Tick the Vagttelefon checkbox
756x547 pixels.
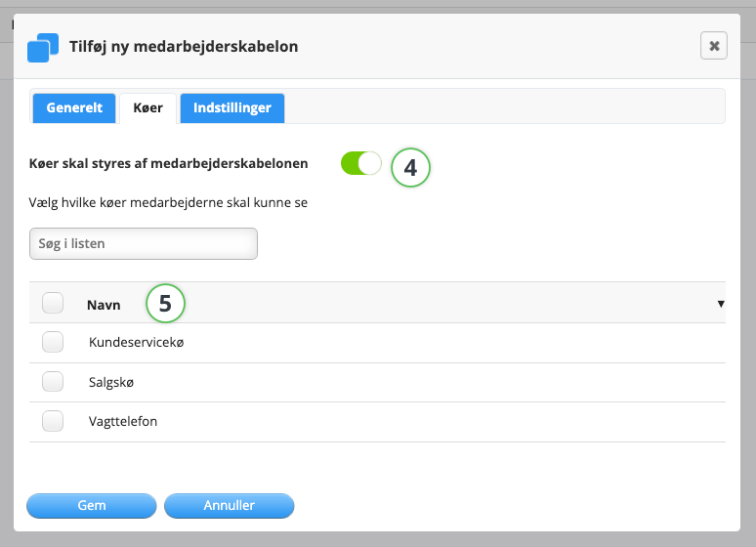tap(53, 421)
